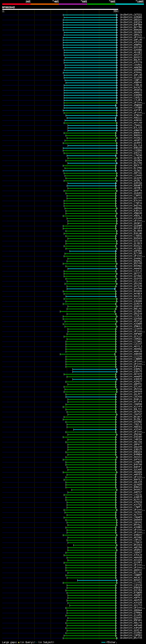Image resolution: width=146 pixels, height=644 pixels.
Task: Click the red ~20% identity legend segment
Action: [x=16, y=4]
